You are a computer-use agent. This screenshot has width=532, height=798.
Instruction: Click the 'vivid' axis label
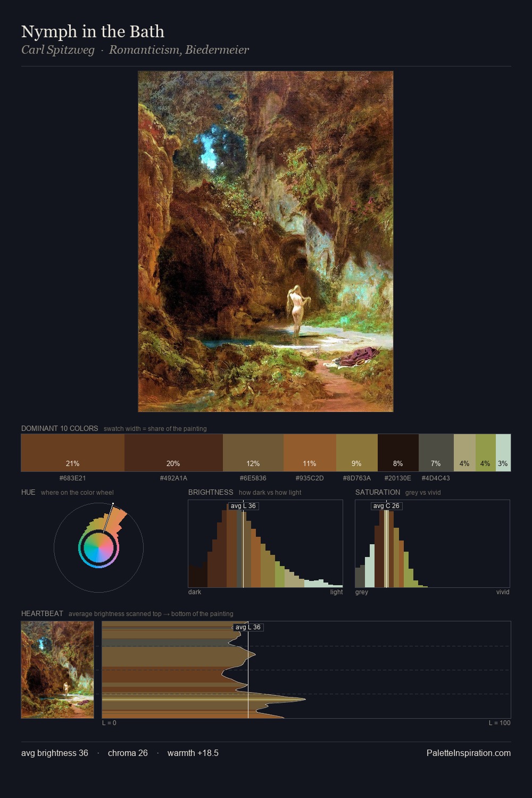(x=503, y=592)
